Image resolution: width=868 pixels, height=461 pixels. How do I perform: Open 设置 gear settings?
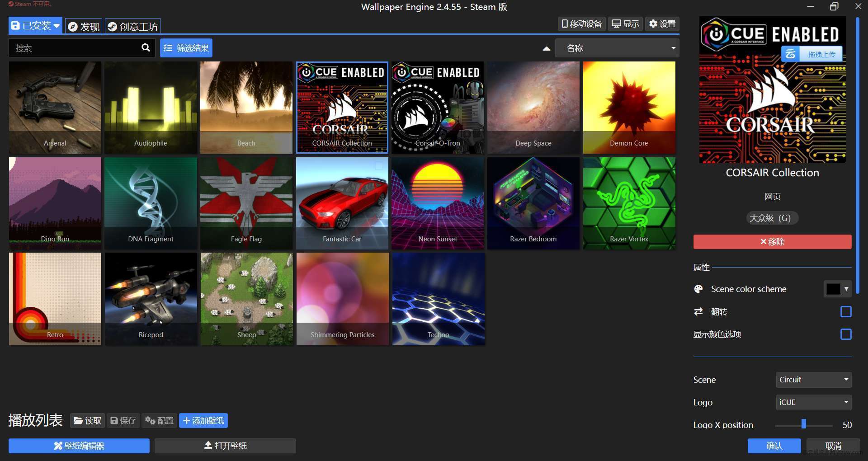662,24
